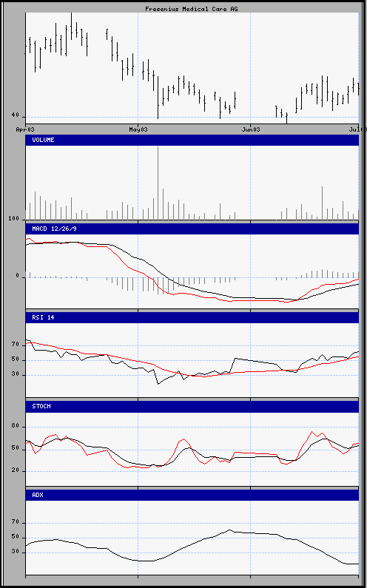Click the ADX line peak near June
The height and width of the screenshot is (588, 367).
pos(229,530)
